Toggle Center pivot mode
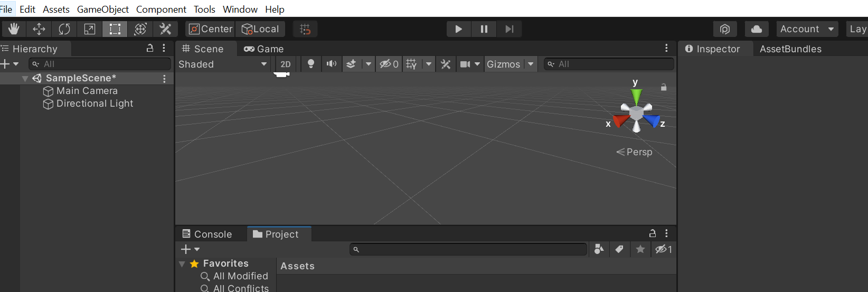Screen dimensions: 868x292 pos(210,29)
